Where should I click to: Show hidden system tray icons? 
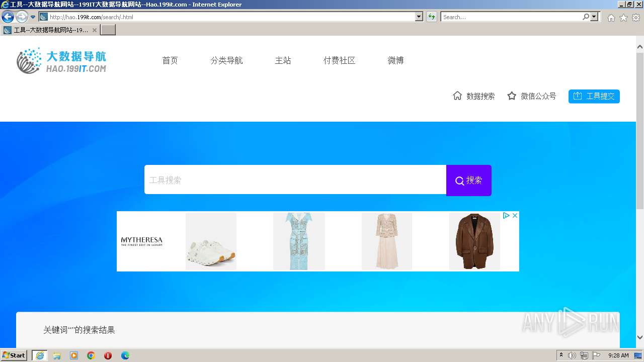(561, 355)
